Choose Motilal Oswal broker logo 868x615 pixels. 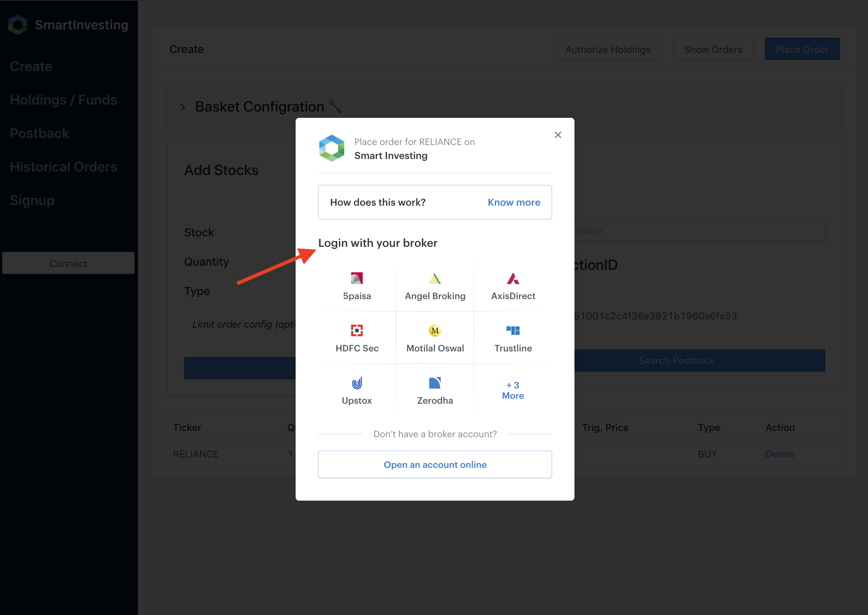tap(435, 331)
